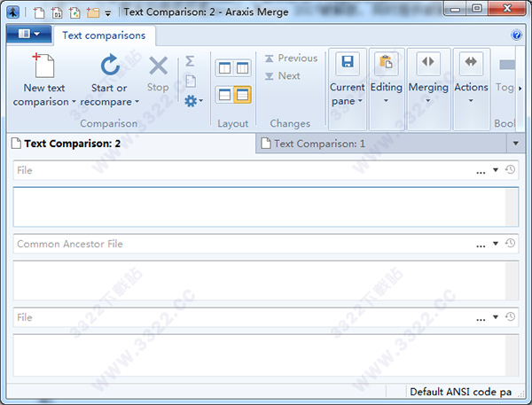Select the Text Comparison: 2 document tab
The image size is (532, 405).
(131, 144)
